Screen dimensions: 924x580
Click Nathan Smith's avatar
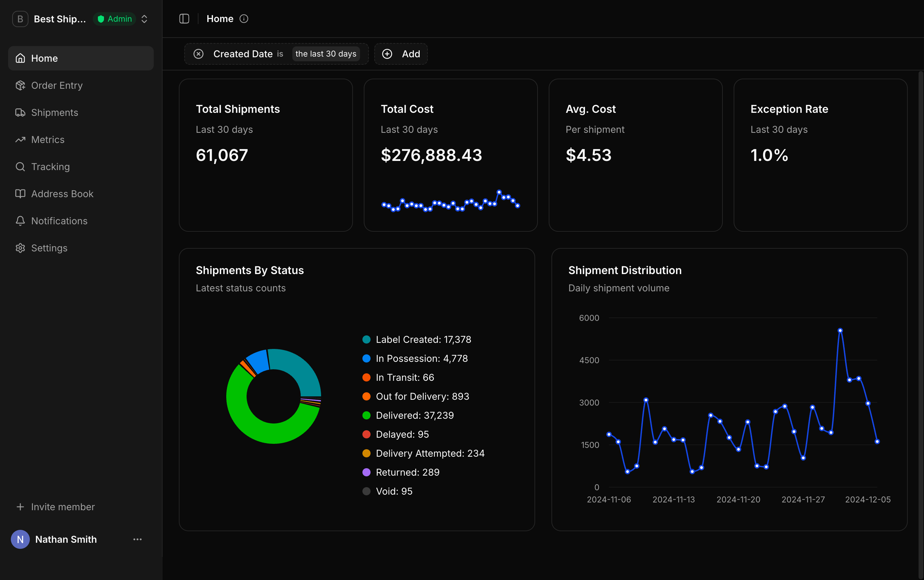20,539
